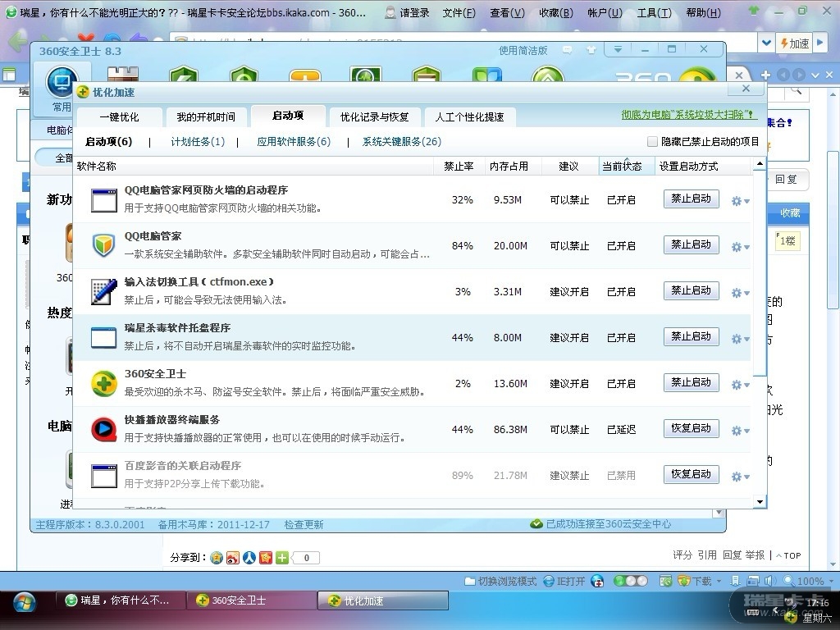Click the 常用 monitor icon in 360 toolbar
Viewport: 840px width, 630px height.
point(62,84)
